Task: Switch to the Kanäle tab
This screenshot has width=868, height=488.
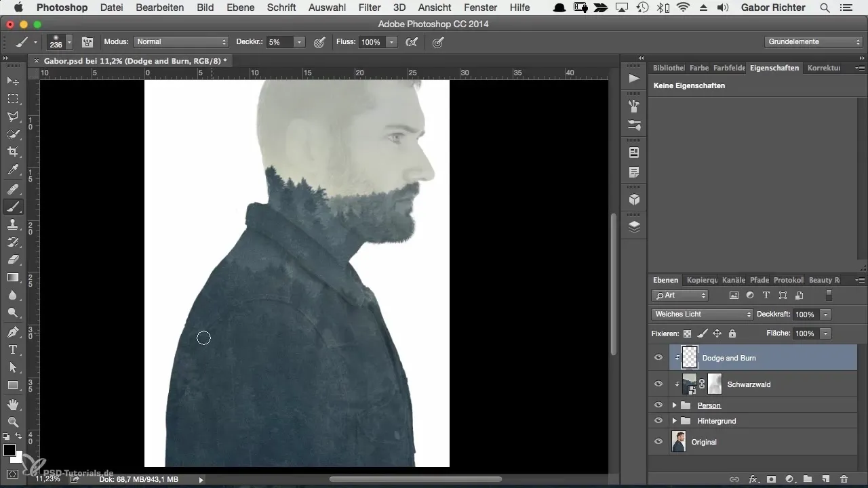Action: 734,280
